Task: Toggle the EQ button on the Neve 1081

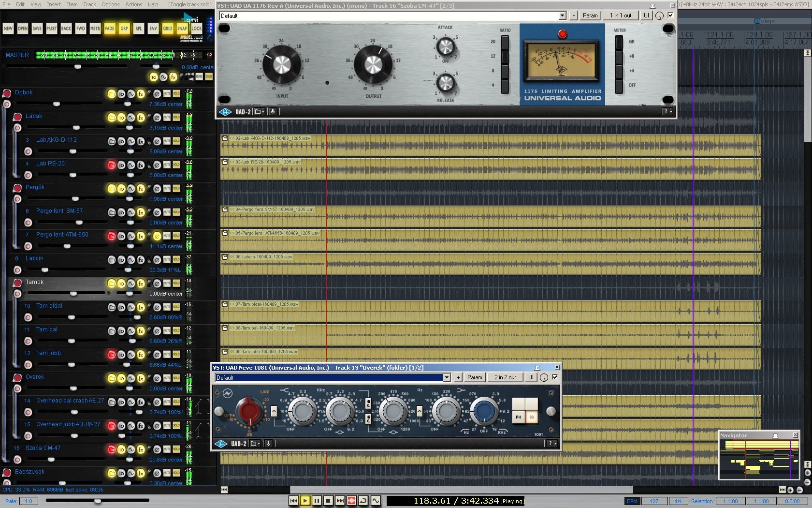Action: [532, 417]
